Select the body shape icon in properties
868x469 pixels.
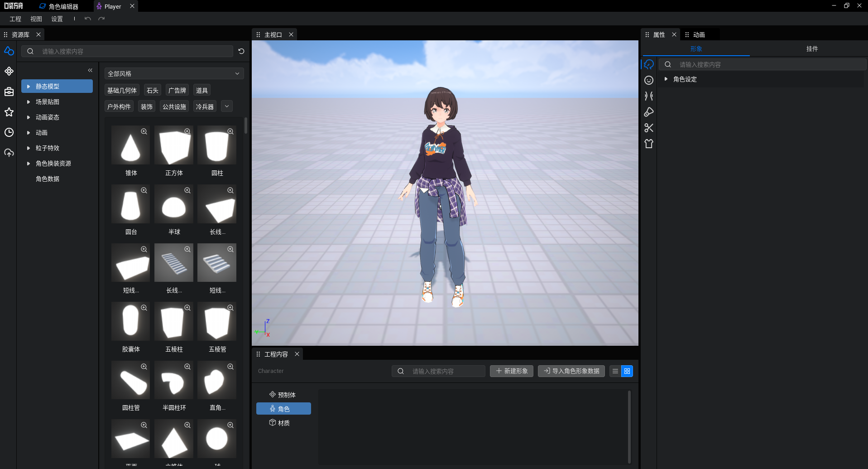(x=649, y=96)
